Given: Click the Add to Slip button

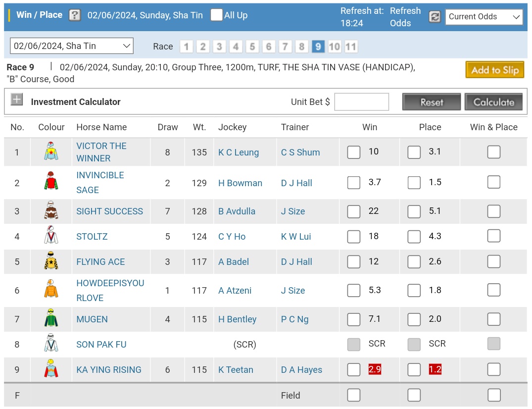Looking at the screenshot, I should (x=495, y=70).
